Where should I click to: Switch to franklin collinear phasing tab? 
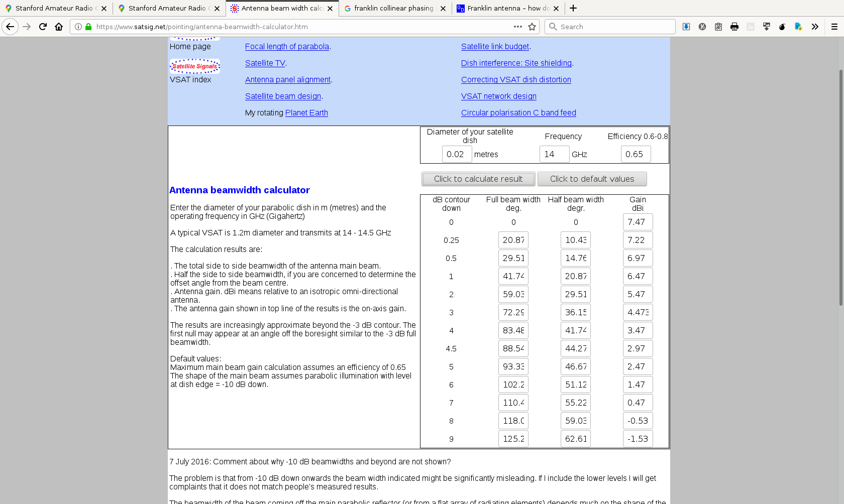click(x=394, y=8)
